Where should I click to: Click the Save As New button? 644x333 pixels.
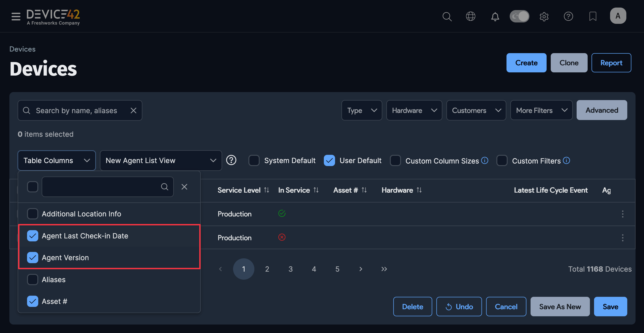pyautogui.click(x=560, y=306)
